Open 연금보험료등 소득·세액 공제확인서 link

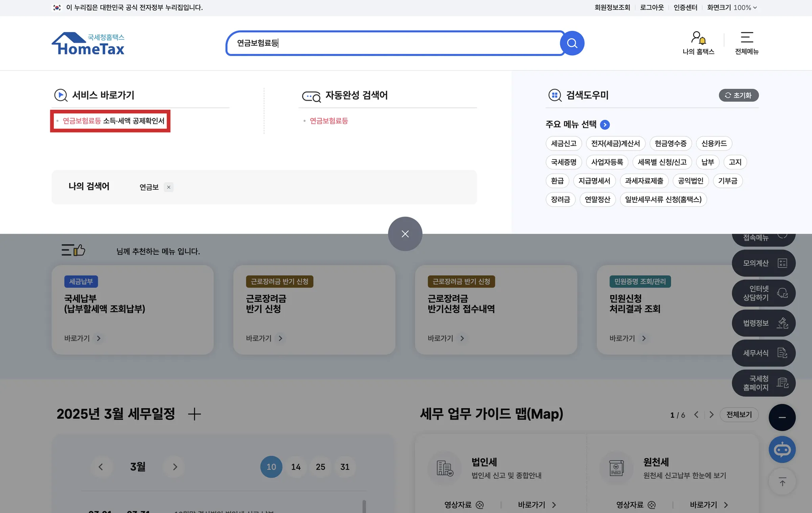point(113,121)
